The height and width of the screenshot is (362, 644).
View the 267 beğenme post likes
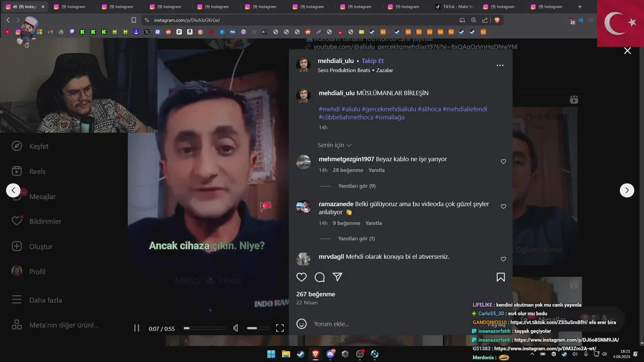pyautogui.click(x=315, y=294)
